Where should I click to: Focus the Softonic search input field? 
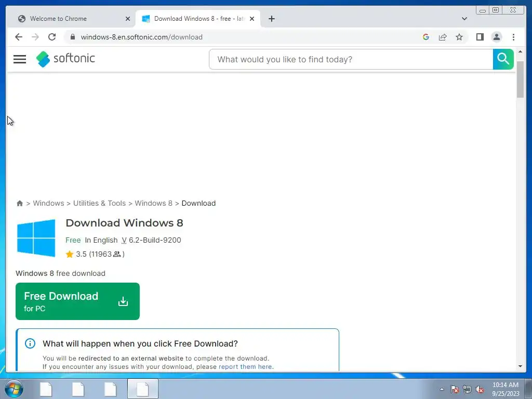(x=351, y=59)
